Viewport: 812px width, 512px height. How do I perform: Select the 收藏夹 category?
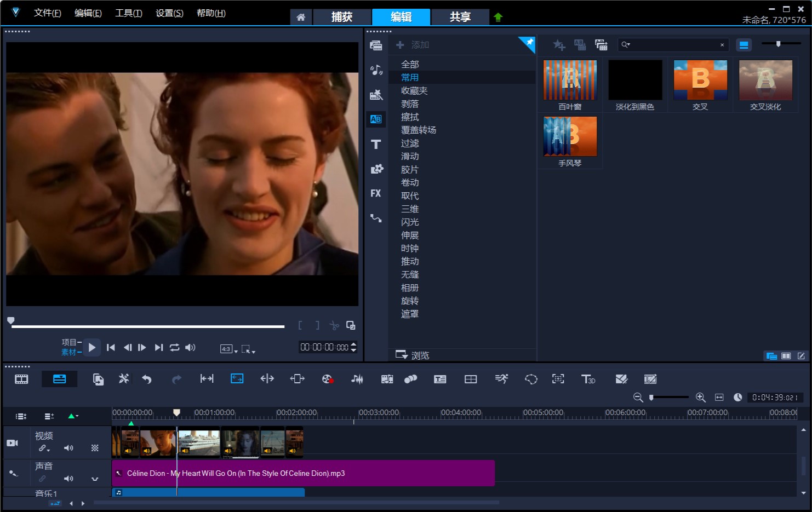[414, 91]
